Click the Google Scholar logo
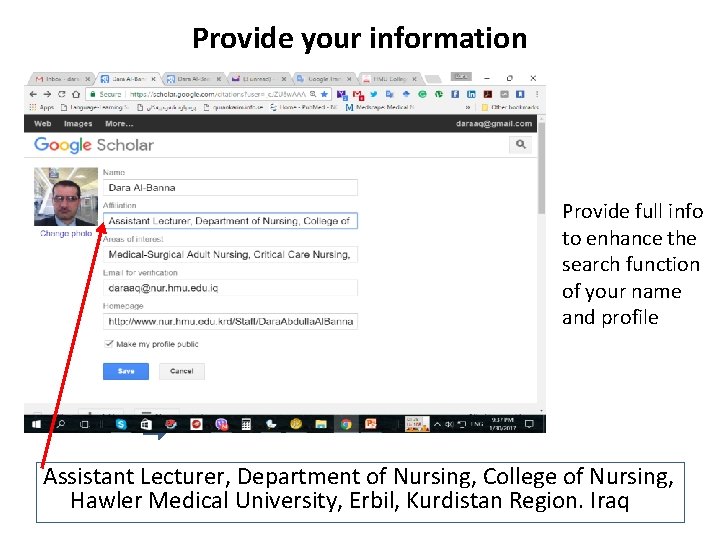The width and height of the screenshot is (720, 540). click(x=94, y=145)
